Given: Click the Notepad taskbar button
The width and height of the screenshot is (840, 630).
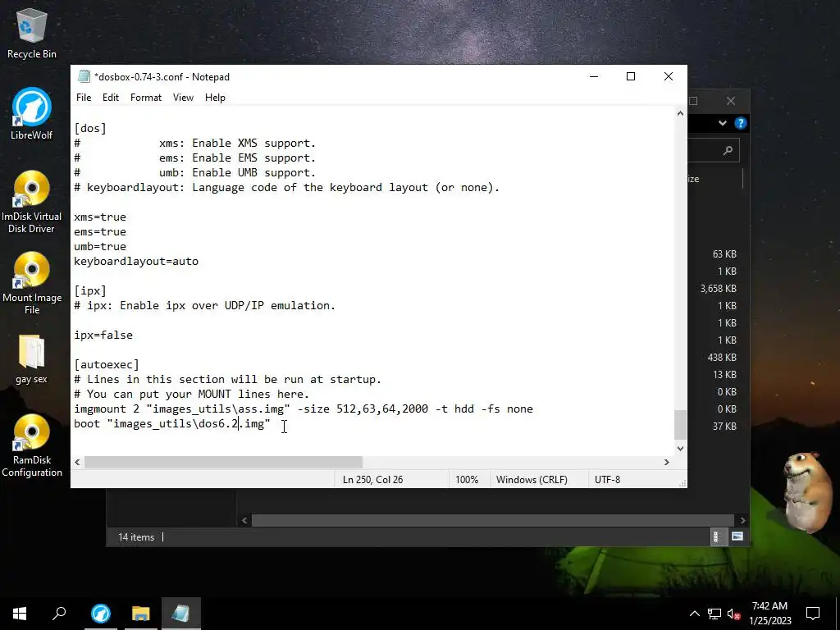Looking at the screenshot, I should click(x=181, y=614).
